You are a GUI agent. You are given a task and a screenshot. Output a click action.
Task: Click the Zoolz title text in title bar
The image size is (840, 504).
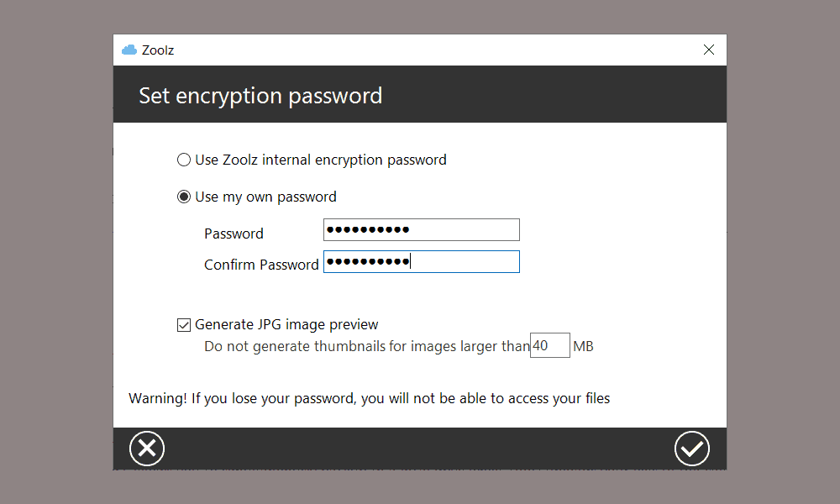(x=158, y=50)
